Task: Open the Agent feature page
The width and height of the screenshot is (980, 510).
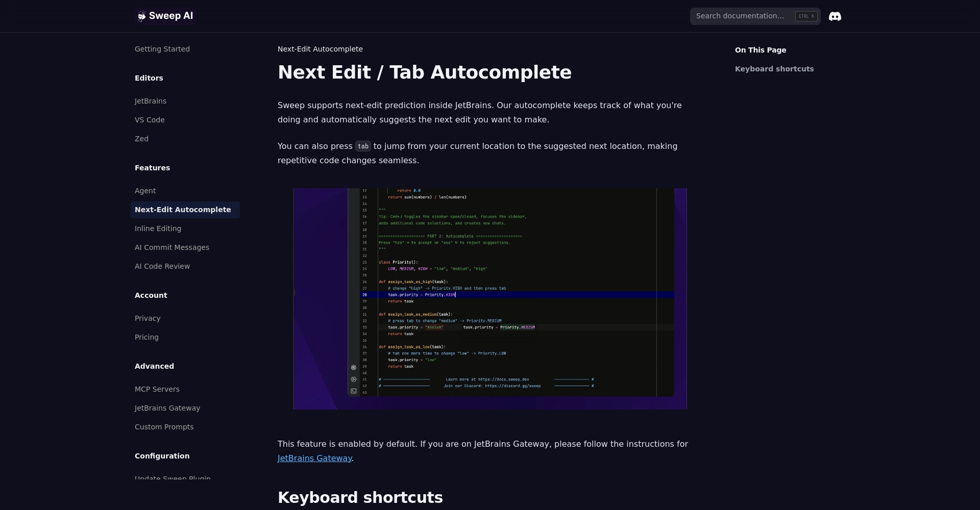Action: point(145,191)
